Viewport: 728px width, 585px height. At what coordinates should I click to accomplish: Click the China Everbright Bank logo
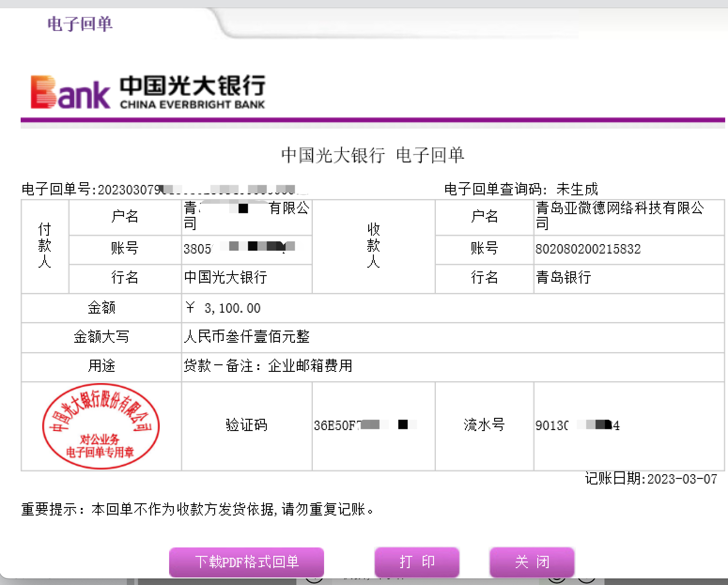pos(148,92)
